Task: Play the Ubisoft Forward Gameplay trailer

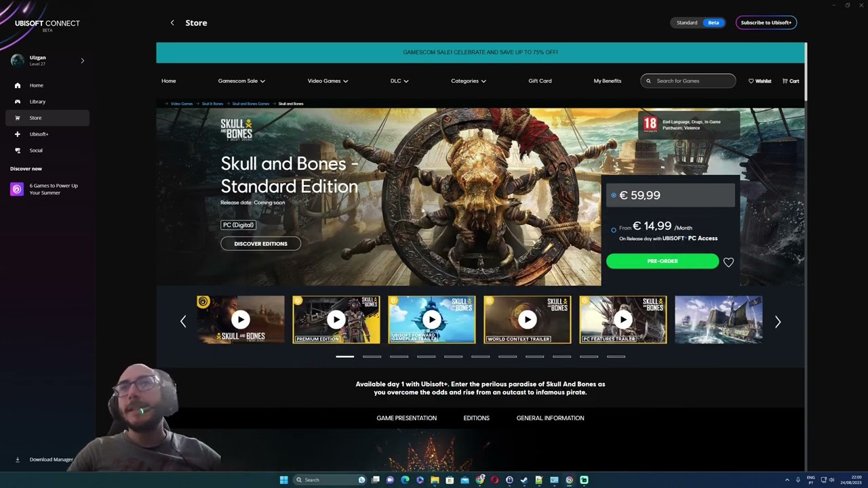Action: [x=432, y=319]
